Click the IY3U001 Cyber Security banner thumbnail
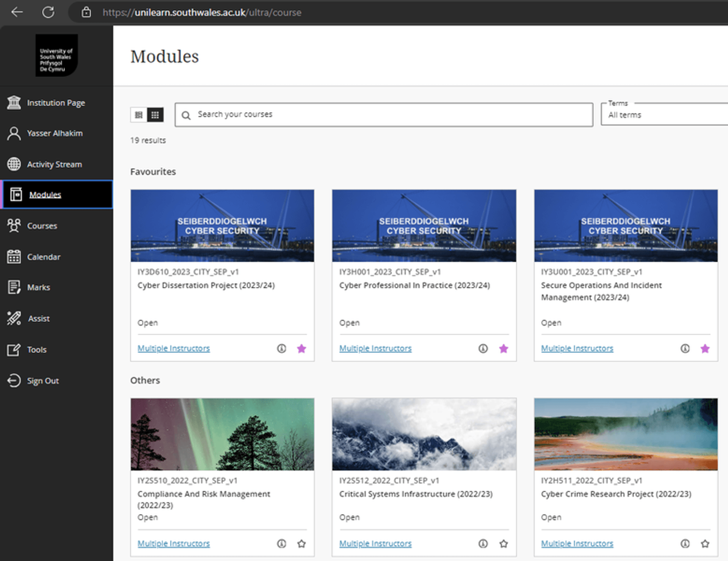The image size is (728, 561). click(x=626, y=226)
